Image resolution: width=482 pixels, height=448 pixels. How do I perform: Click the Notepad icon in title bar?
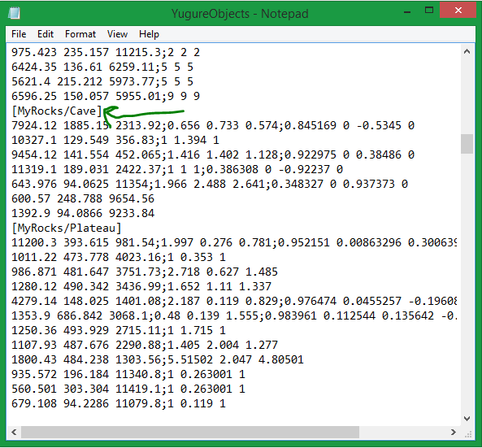click(x=14, y=14)
